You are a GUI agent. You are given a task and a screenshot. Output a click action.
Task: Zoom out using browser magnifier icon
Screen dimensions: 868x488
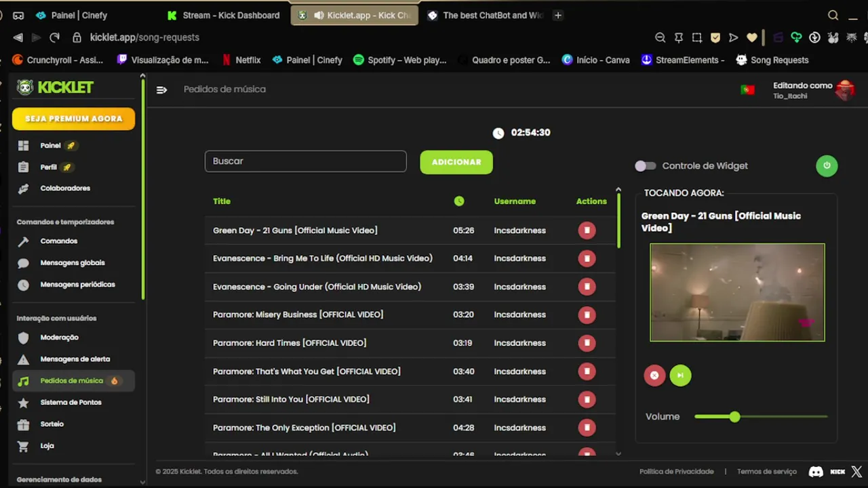[x=660, y=37]
